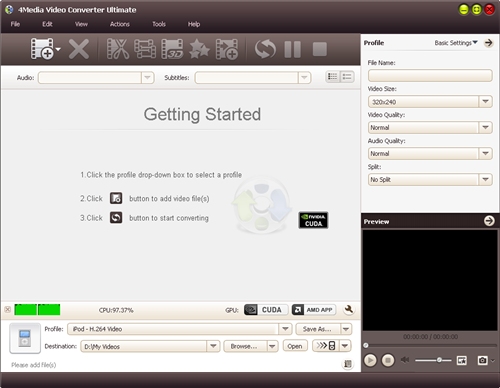This screenshot has height=388, width=500.
Task: Toggle the GPU CUDA acceleration button
Action: tap(266, 310)
